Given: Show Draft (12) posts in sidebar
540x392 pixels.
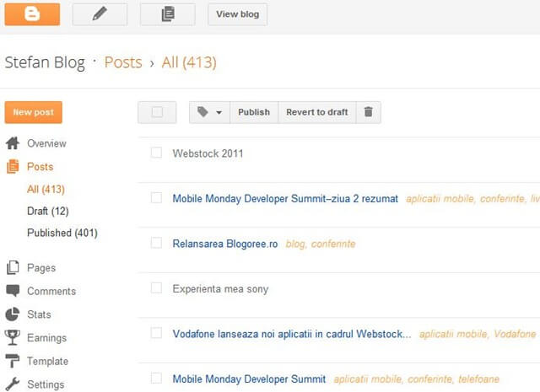Looking at the screenshot, I should [48, 211].
